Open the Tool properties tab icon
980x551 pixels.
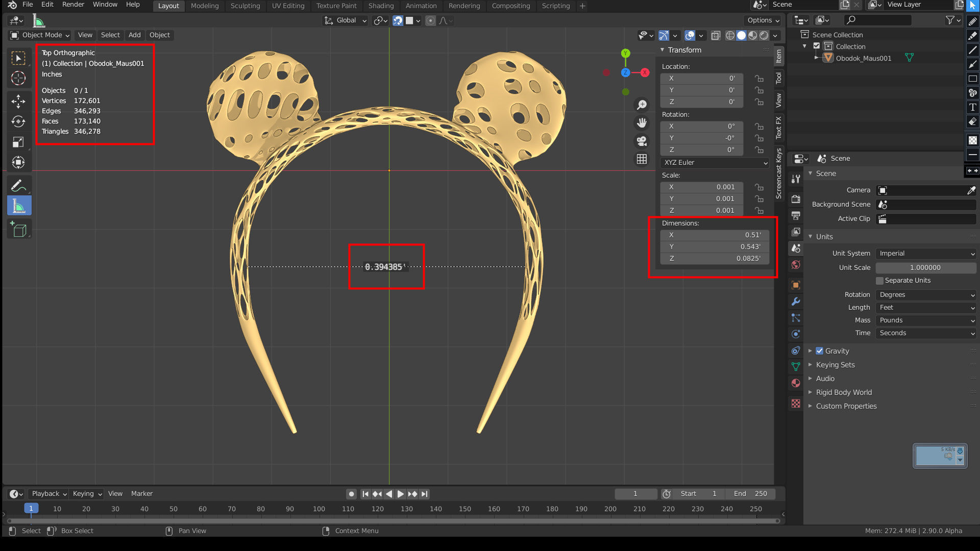coord(796,179)
